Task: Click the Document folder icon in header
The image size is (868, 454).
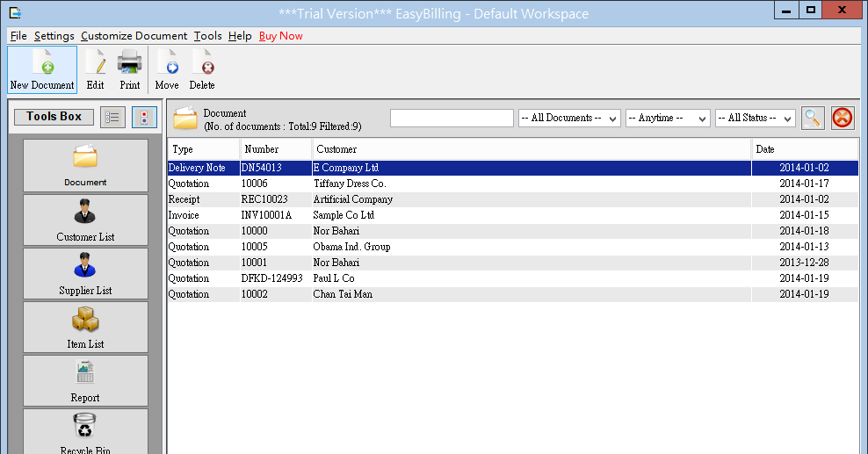Action: click(184, 118)
